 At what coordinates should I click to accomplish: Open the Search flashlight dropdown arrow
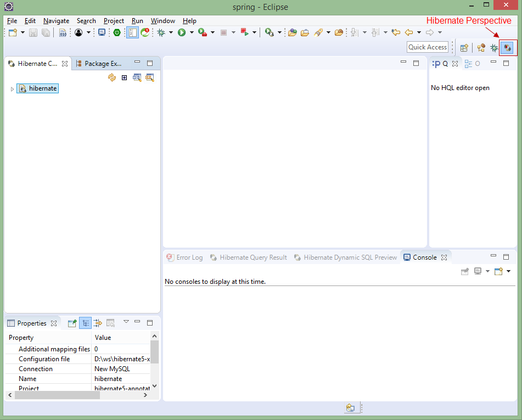(x=328, y=32)
